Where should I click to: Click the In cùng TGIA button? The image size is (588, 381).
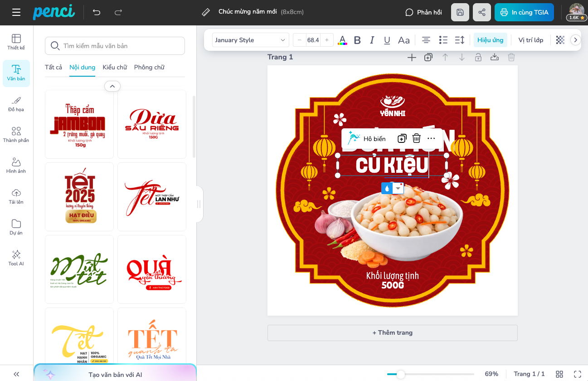[x=524, y=12]
